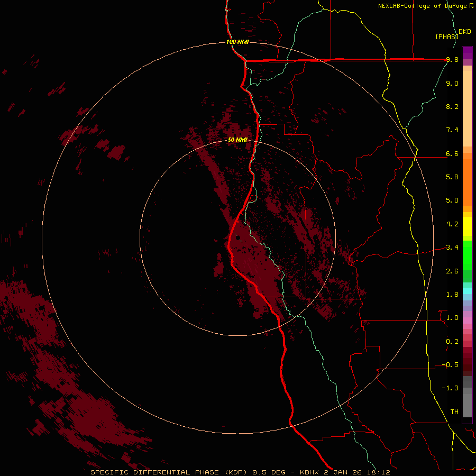Select the 8.2 legend value

coord(452,106)
